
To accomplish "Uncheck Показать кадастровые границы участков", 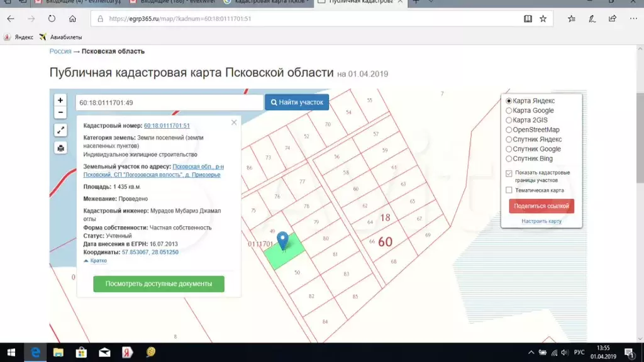I will coord(509,173).
